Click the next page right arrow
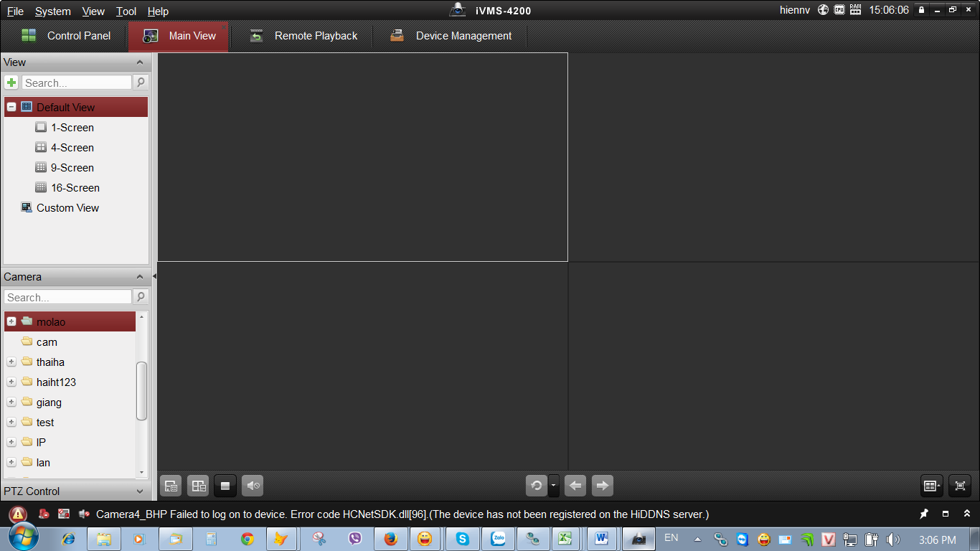The width and height of the screenshot is (980, 551). coord(603,486)
